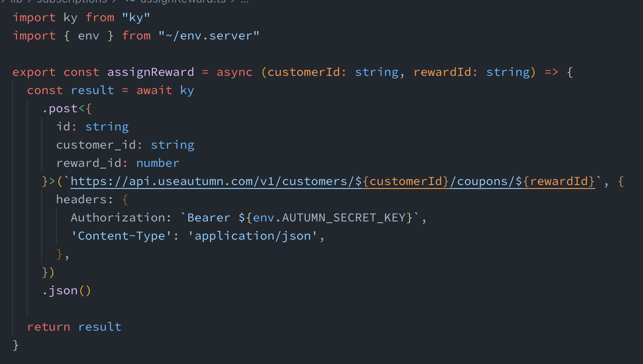Click the customer_id property in type literal
Image resolution: width=643 pixels, height=364 pixels.
(96, 145)
